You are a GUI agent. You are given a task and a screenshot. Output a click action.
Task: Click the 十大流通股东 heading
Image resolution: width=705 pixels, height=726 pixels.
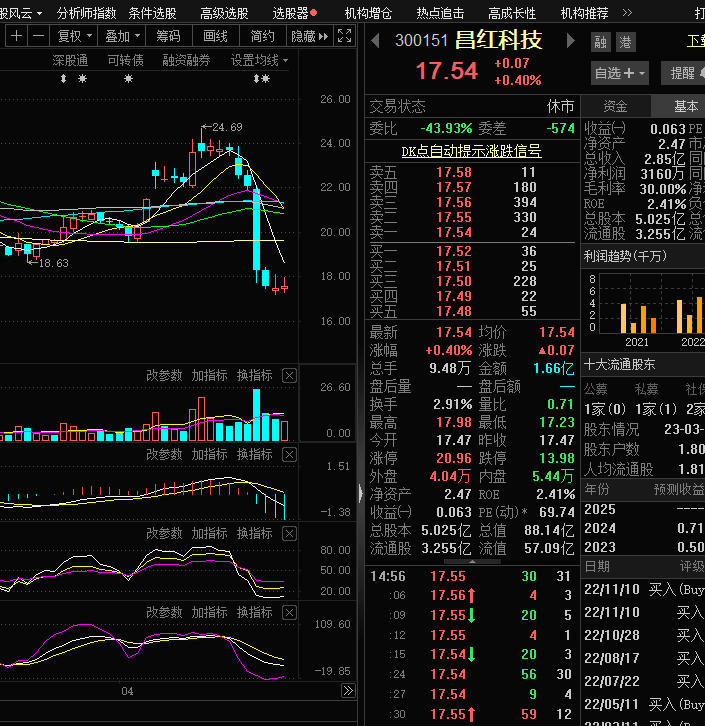(x=619, y=365)
